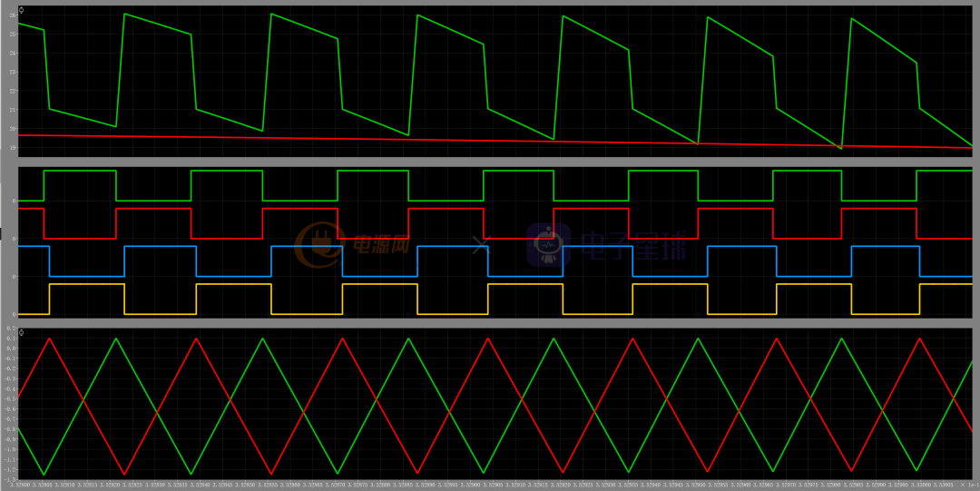Click the 26 label on top plot's Y-axis

(13, 15)
